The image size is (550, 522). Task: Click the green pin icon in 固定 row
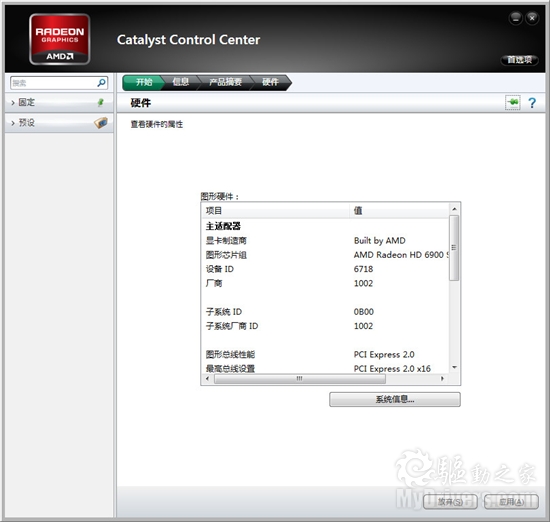coord(100,102)
